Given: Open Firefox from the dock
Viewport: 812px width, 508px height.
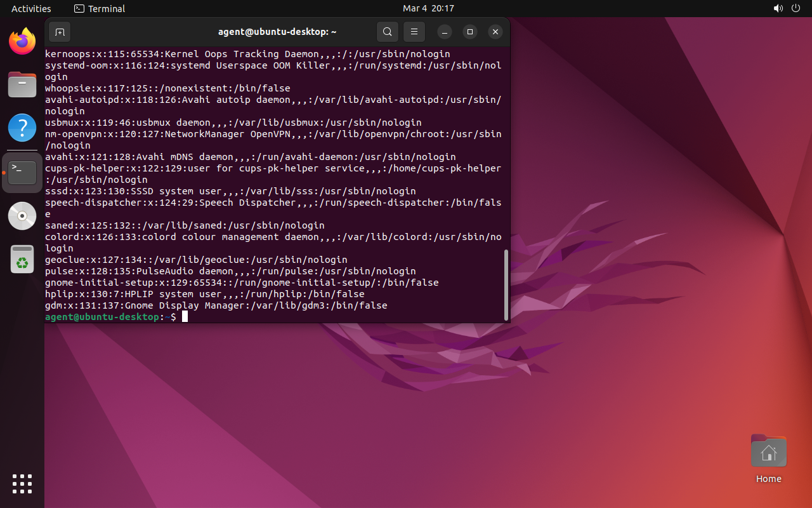Looking at the screenshot, I should coord(22,40).
